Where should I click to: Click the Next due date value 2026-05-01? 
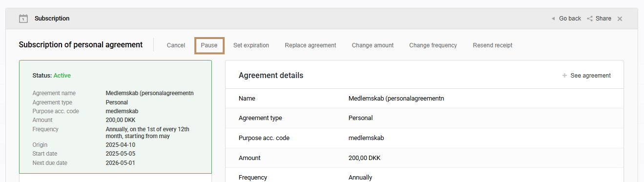tap(120, 163)
